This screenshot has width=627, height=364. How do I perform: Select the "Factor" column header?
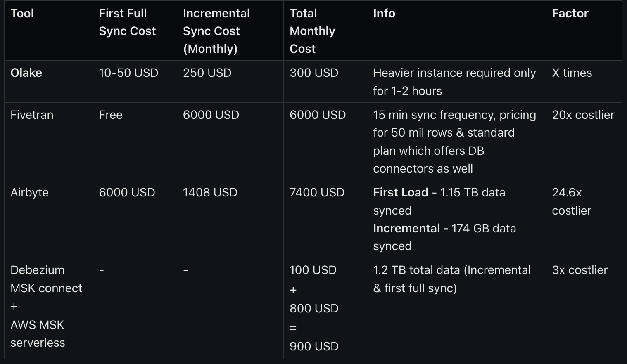coord(570,14)
